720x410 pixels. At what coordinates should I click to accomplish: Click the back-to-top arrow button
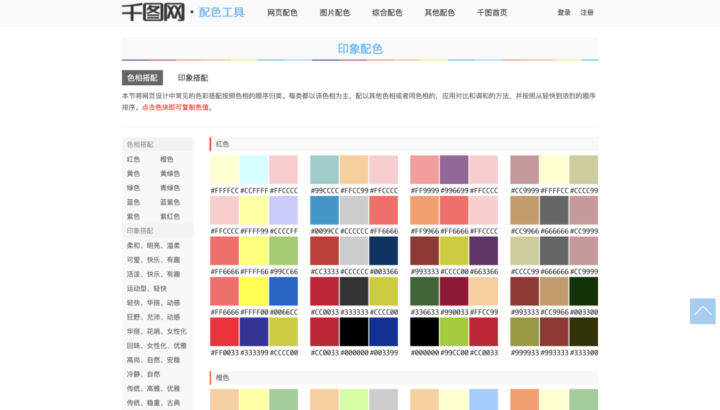[x=703, y=311]
